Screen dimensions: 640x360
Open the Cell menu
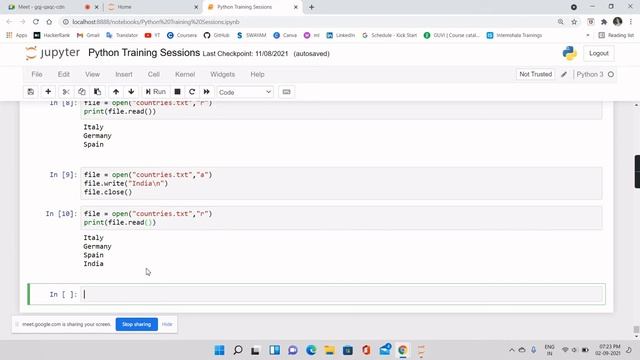point(153,74)
